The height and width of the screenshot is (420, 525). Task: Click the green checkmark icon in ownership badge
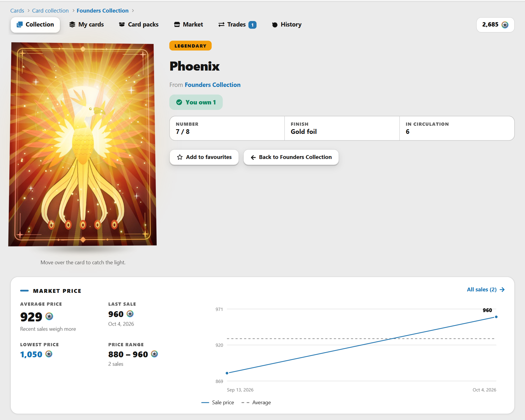179,102
